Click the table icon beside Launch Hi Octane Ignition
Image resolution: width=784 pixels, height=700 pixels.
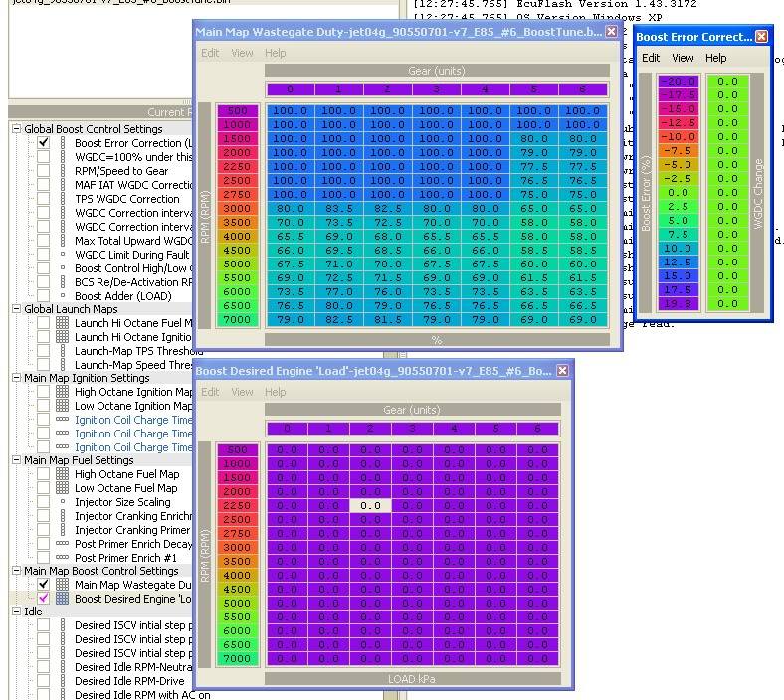point(62,337)
